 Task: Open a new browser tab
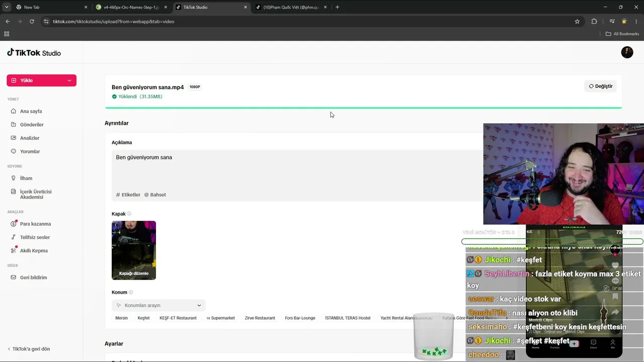pos(337,7)
